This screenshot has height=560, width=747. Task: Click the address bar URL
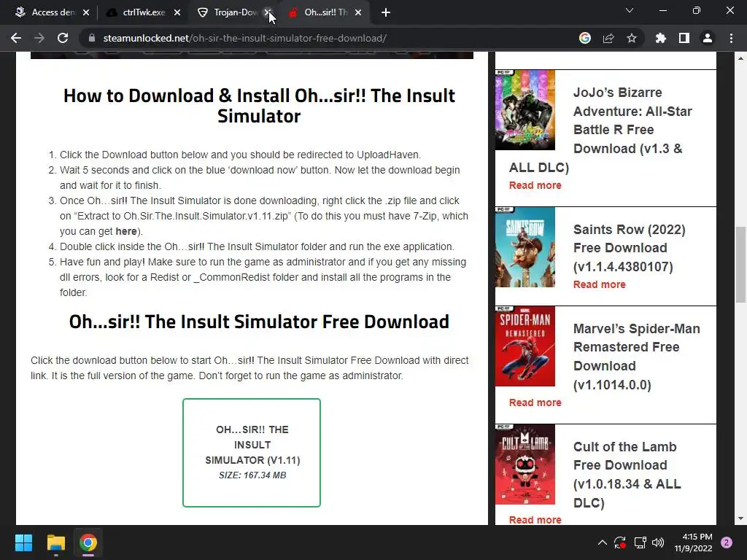coord(245,38)
